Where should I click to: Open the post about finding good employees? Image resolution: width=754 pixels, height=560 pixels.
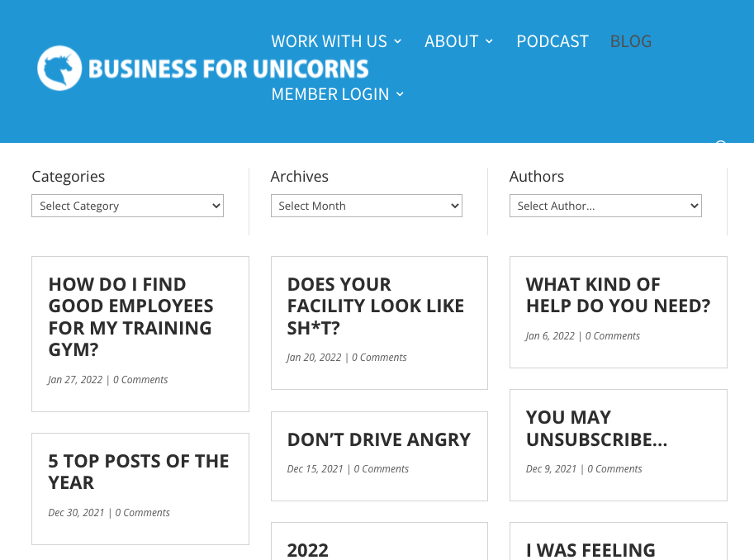click(130, 316)
